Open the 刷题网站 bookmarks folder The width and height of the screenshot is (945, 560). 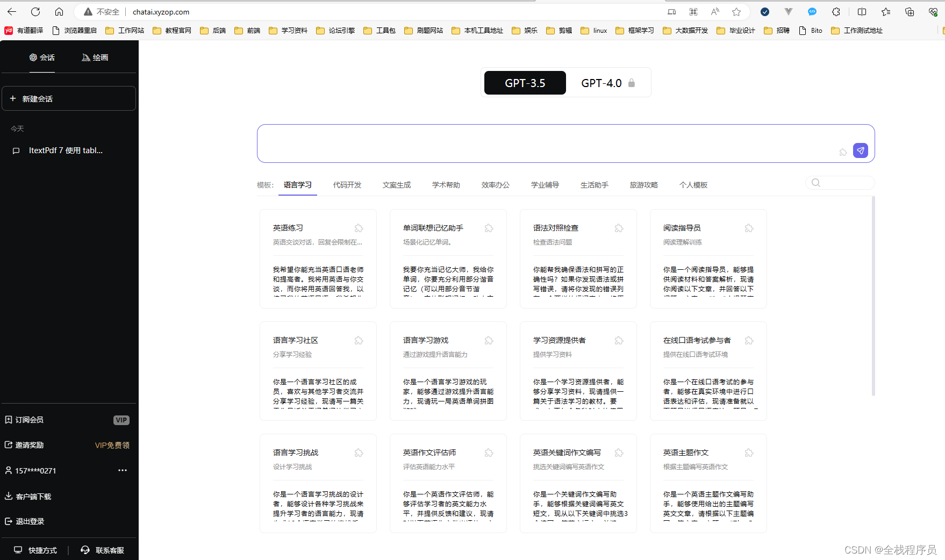pos(424,31)
